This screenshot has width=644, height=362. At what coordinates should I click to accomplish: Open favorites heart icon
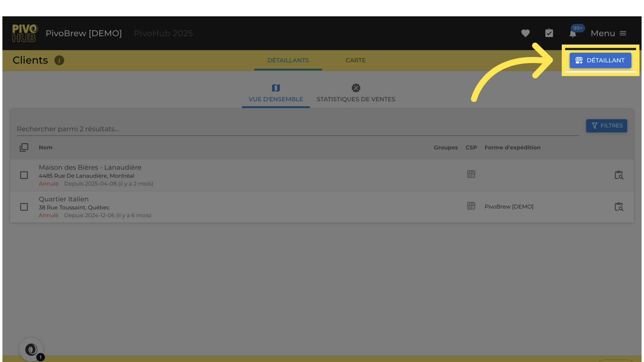[x=525, y=33]
